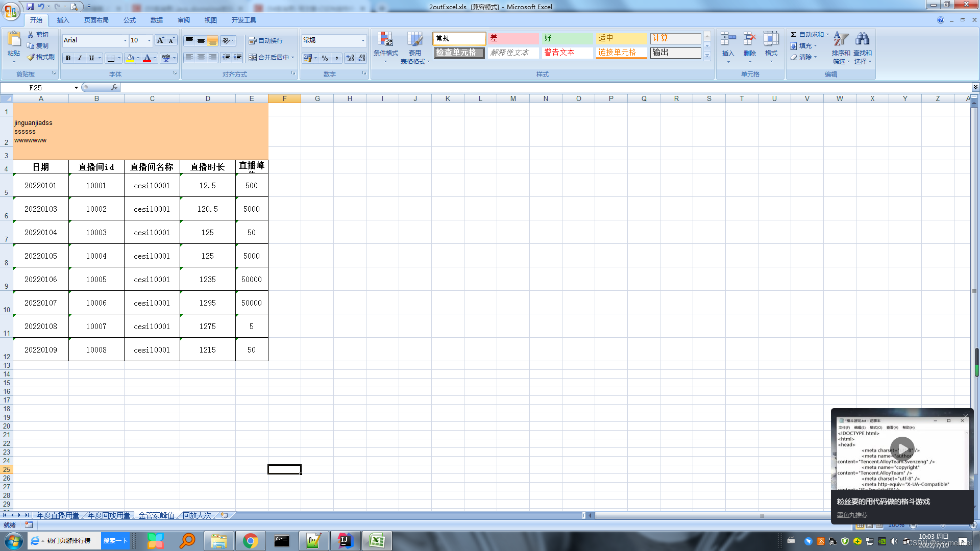Click the Find & Select binoculars icon
980x551 pixels.
click(862, 39)
